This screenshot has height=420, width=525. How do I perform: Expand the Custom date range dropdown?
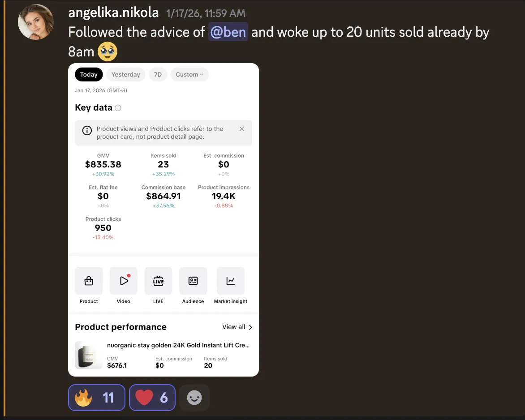tap(189, 74)
